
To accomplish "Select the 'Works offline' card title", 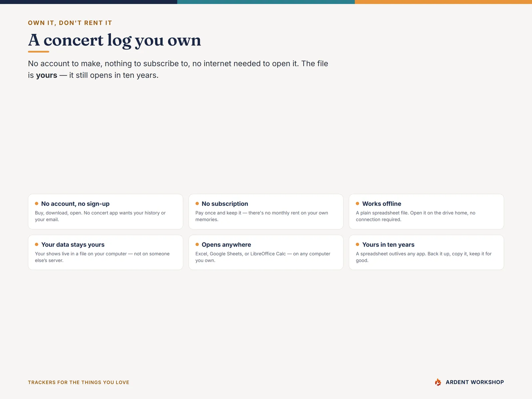I will (x=382, y=204).
